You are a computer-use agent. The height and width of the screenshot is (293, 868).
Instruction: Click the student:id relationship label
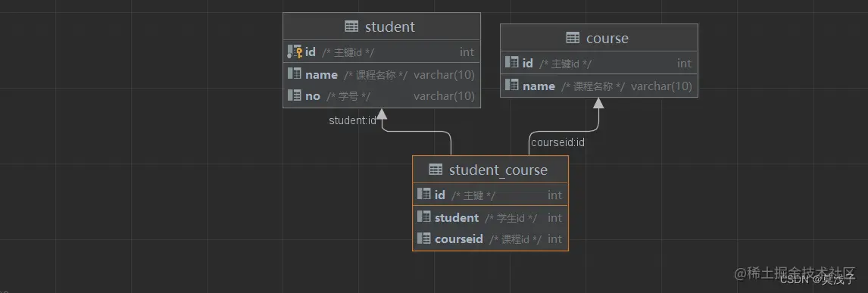click(x=353, y=120)
